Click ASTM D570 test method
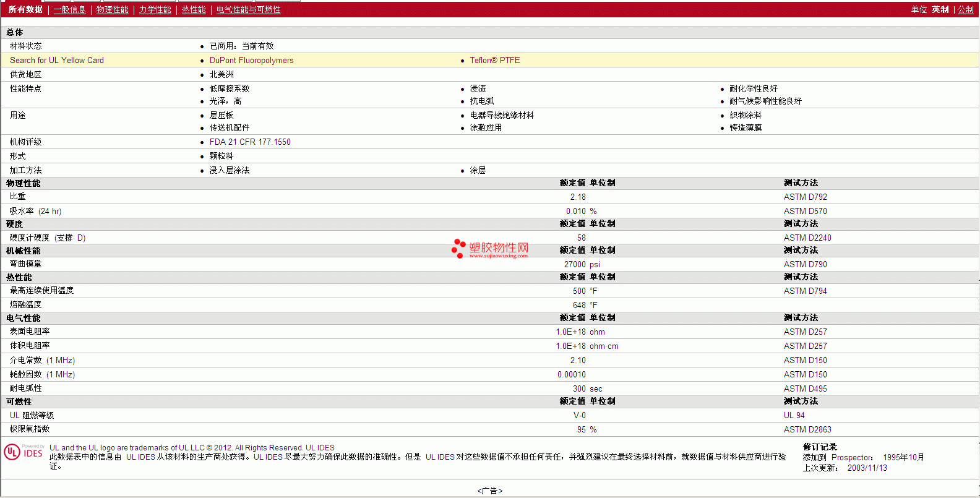This screenshot has width=980, height=498. point(806,212)
